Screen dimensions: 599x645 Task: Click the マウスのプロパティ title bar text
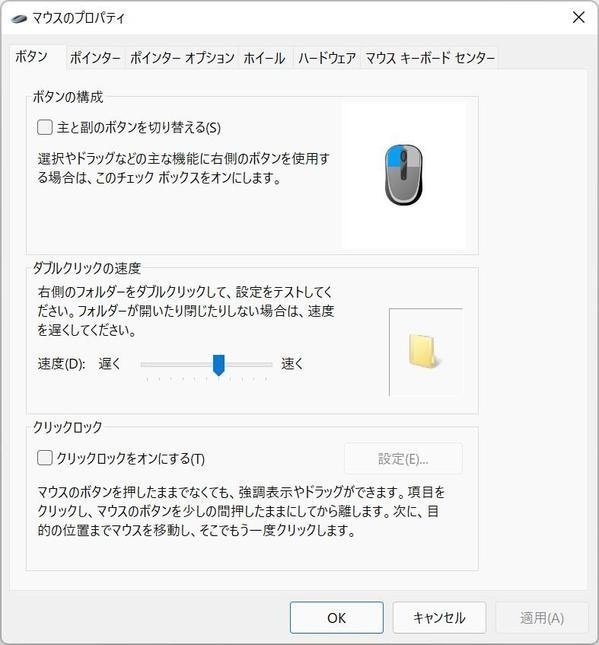[x=78, y=18]
